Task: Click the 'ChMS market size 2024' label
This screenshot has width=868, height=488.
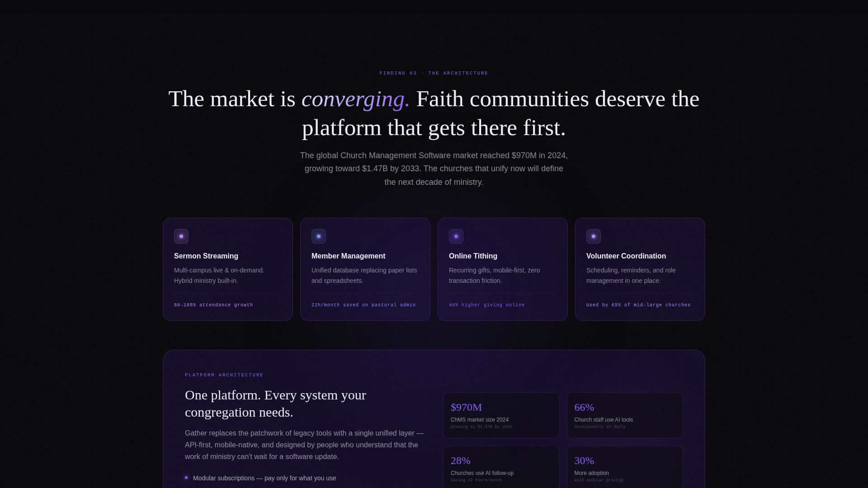Action: pyautogui.click(x=480, y=420)
